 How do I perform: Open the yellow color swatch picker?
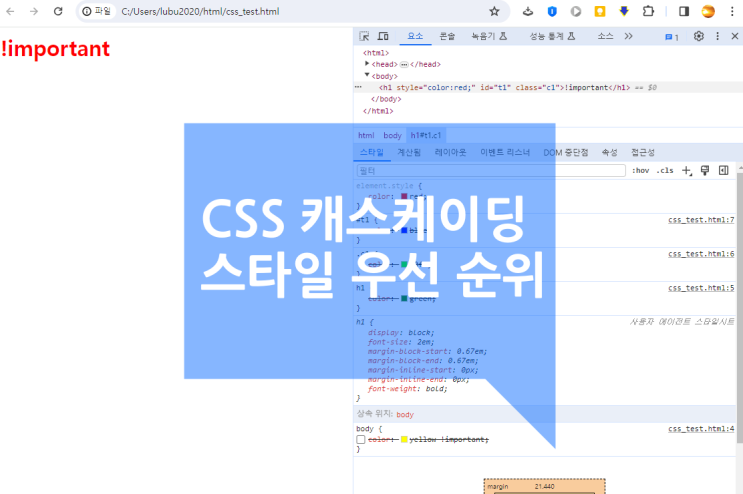pyautogui.click(x=404, y=440)
